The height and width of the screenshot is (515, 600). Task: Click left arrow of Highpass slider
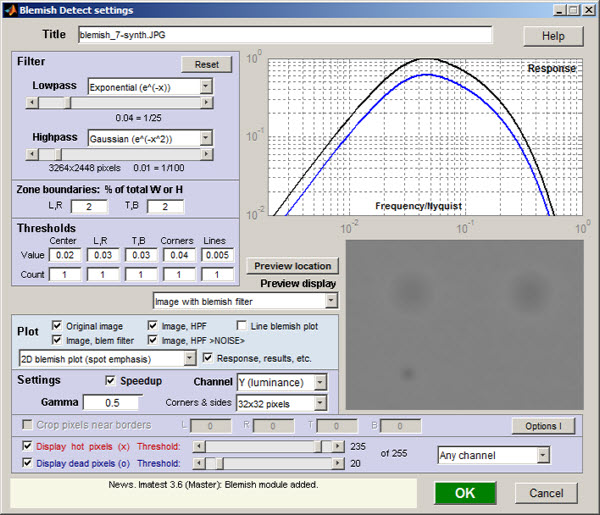(x=32, y=154)
